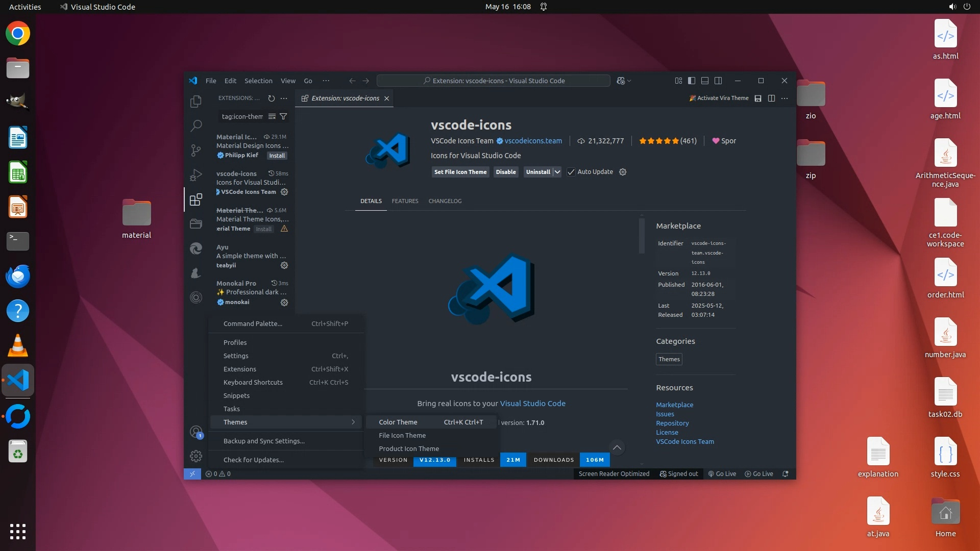Open the Source Control view icon
Screen dimensions: 980x551
pos(195,150)
